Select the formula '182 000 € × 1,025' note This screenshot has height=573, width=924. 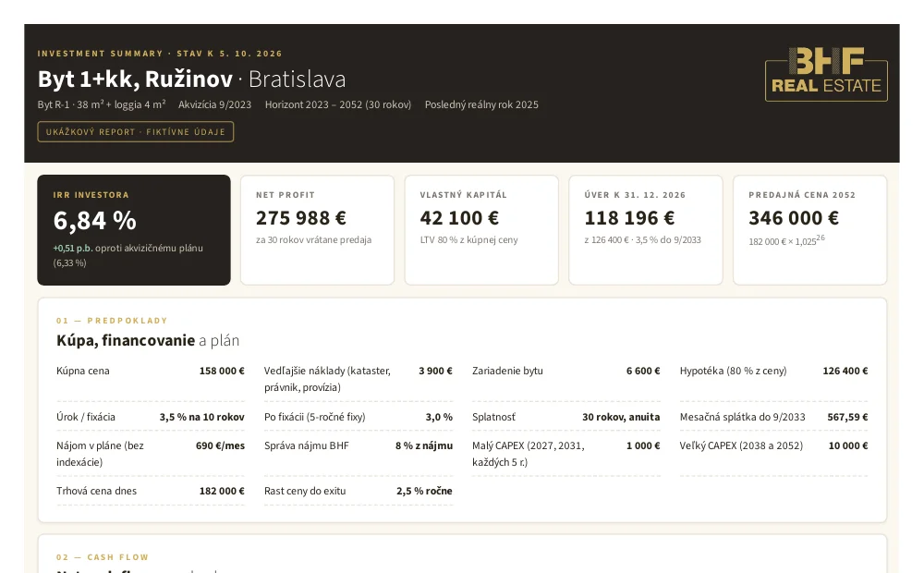coord(786,240)
